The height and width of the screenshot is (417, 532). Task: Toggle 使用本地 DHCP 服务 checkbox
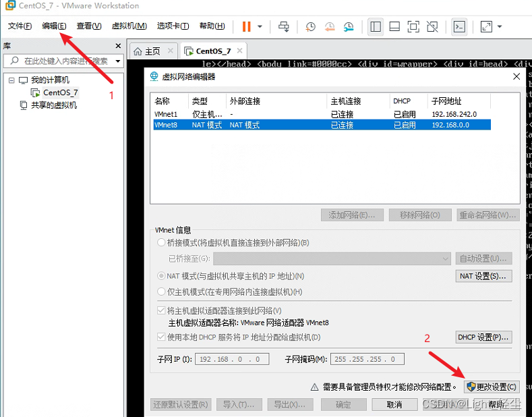point(161,337)
